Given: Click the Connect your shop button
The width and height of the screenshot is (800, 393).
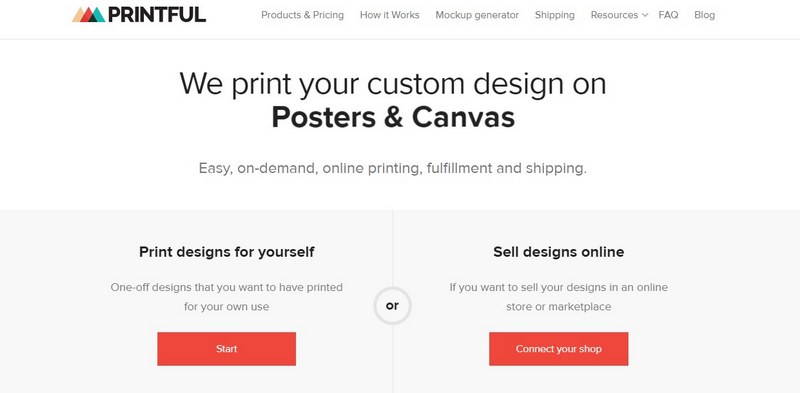Looking at the screenshot, I should pyautogui.click(x=559, y=349).
